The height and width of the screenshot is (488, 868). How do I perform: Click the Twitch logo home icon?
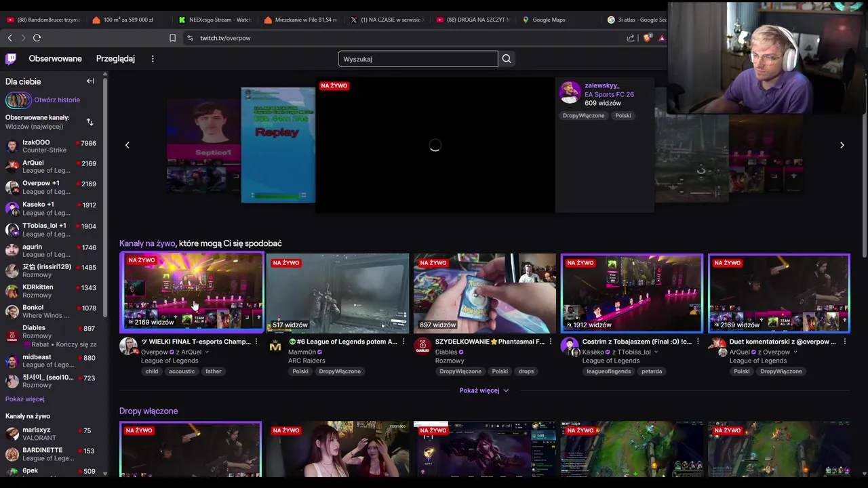pos(11,59)
